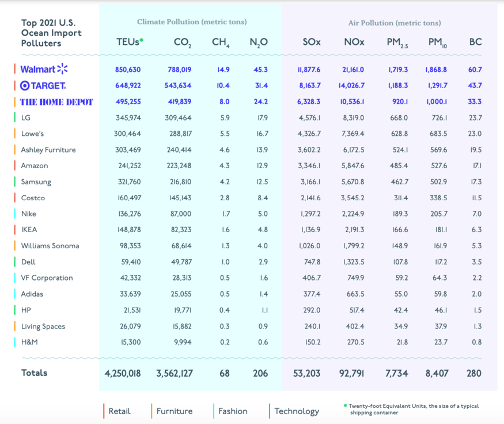The image size is (504, 424).
Task: Click the total NOx value 92,791
Action: [351, 373]
